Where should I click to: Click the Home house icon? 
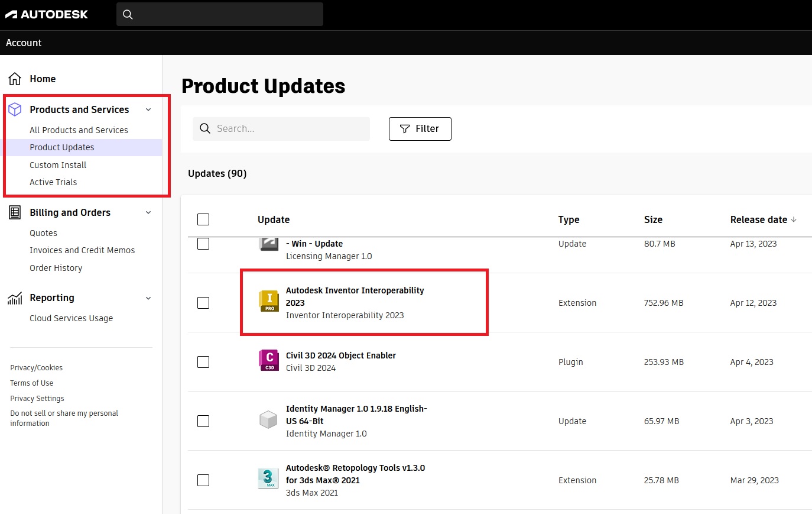[15, 79]
